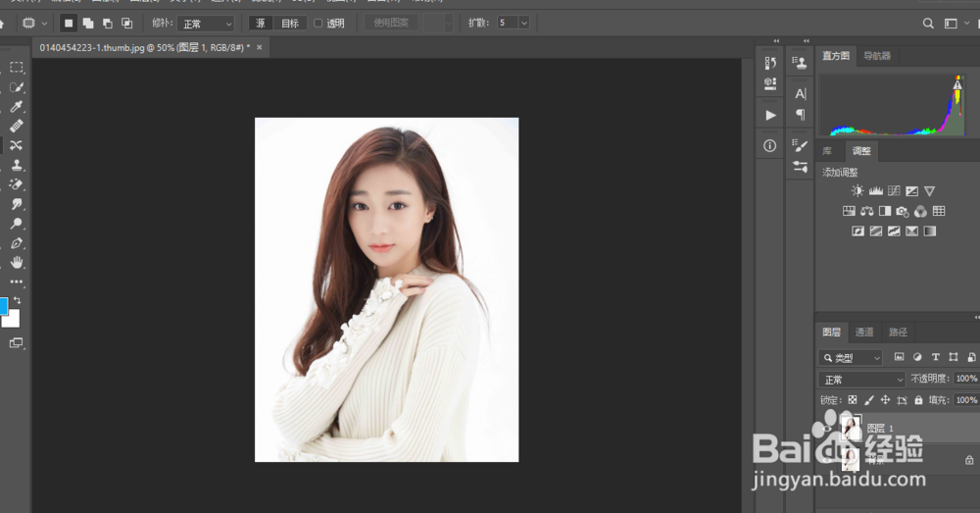980x513 pixels.
Task: Open the Patch tool preset picker
Action: click(44, 24)
